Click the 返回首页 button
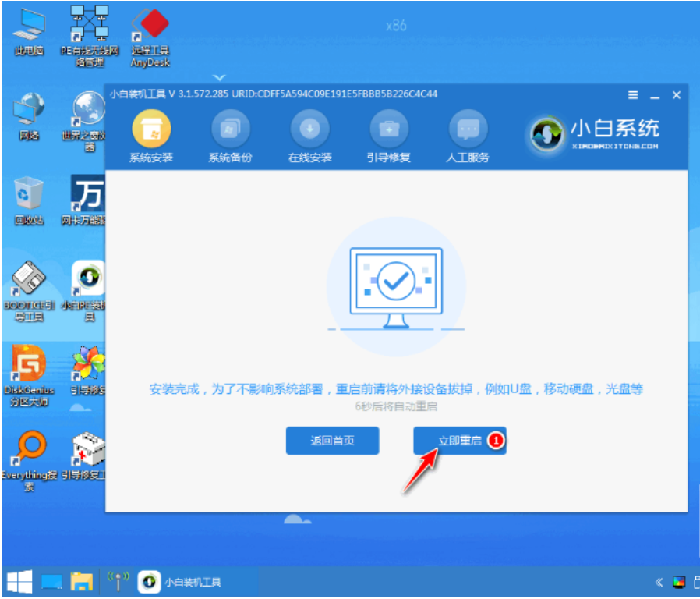Viewport: 700px width, 599px height. click(332, 441)
